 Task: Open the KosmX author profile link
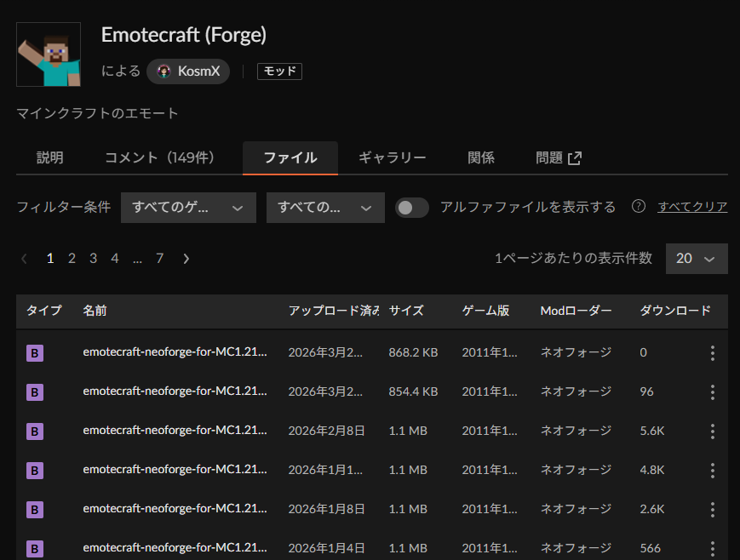(x=188, y=71)
